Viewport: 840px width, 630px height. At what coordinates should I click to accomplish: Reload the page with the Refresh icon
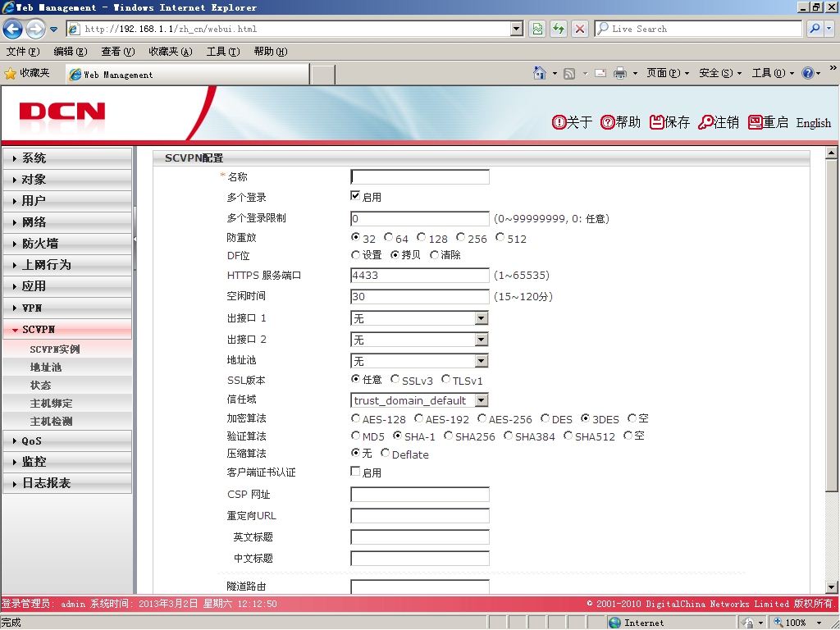559,29
